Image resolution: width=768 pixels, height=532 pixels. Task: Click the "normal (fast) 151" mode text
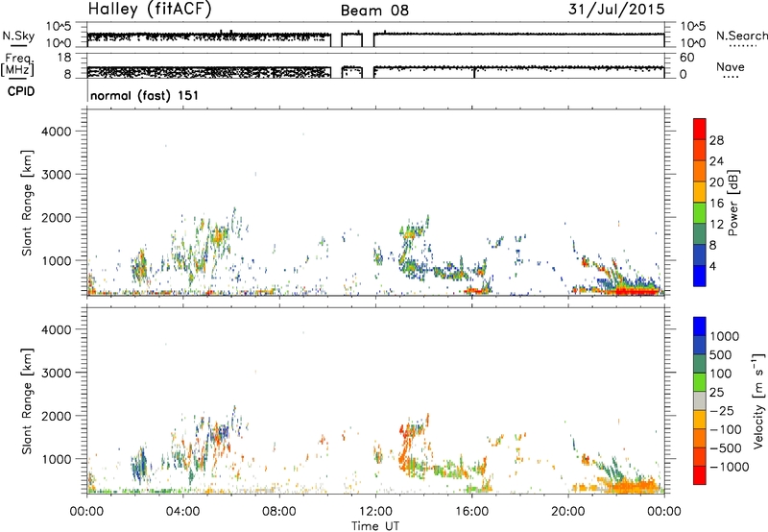click(x=145, y=95)
